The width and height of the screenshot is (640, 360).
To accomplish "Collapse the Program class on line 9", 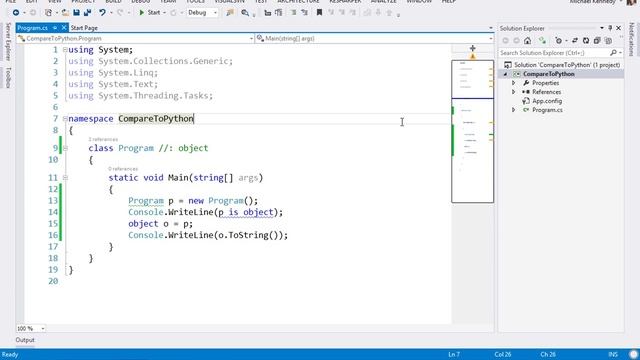I will click(x=65, y=148).
